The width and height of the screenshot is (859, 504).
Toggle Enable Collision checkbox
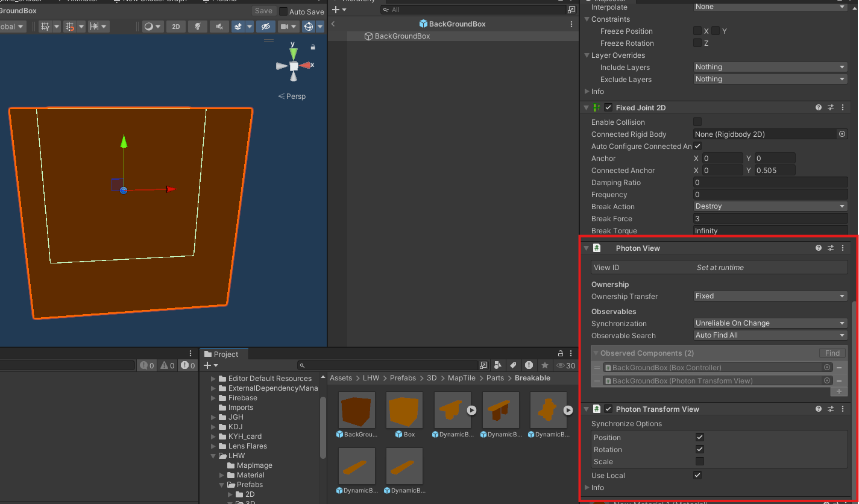click(x=697, y=122)
